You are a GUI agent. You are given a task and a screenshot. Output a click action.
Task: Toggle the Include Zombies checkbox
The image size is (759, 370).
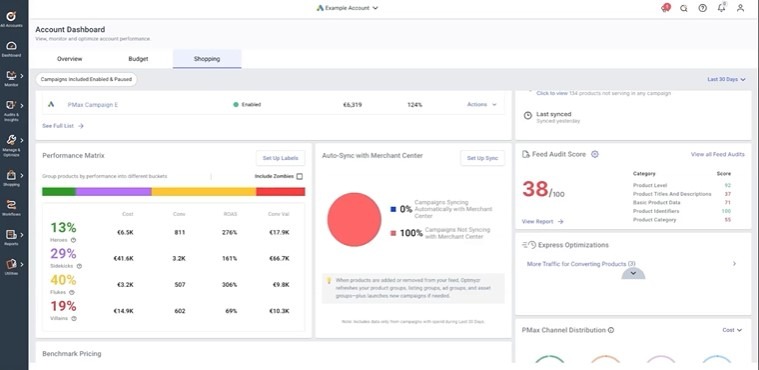299,176
